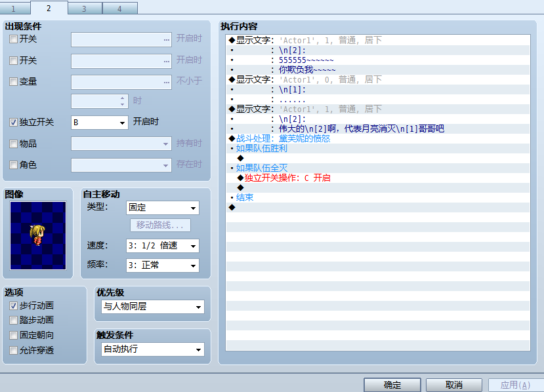Select the '555555~~~~~~' command line
This screenshot has height=392, width=544.
pyautogui.click(x=378, y=60)
